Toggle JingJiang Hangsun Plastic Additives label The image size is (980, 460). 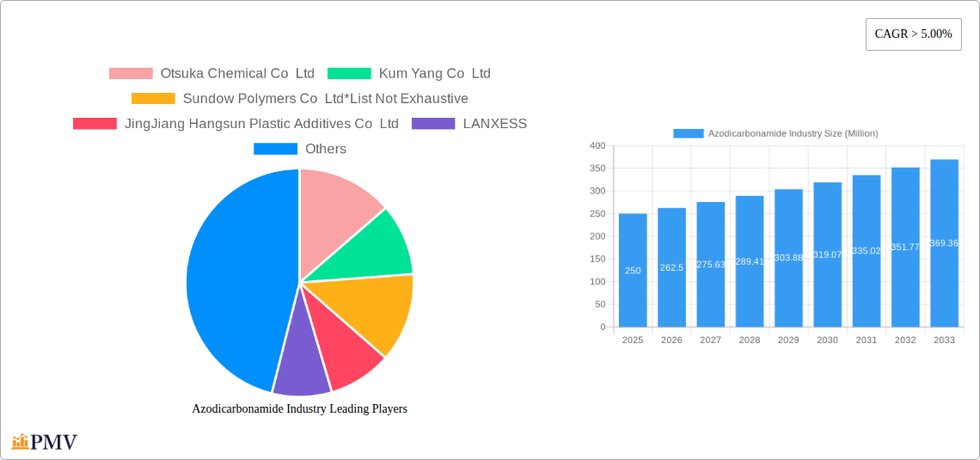[x=261, y=123]
